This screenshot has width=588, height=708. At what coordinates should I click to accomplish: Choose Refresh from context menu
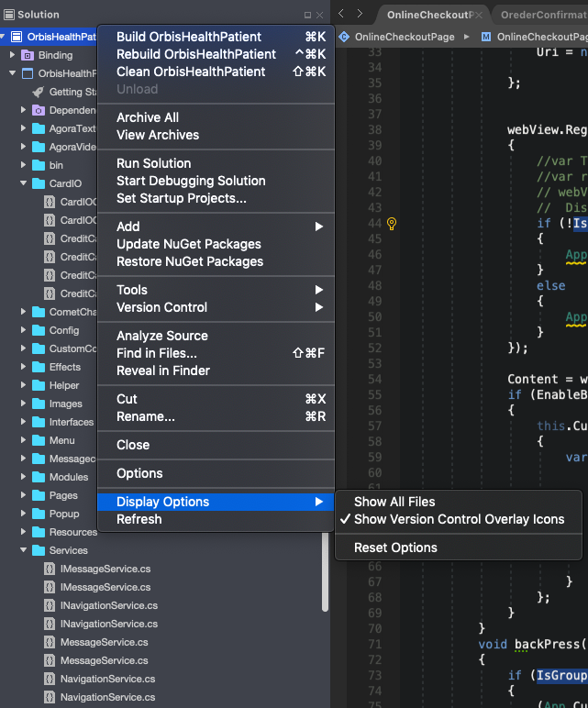coord(216,519)
